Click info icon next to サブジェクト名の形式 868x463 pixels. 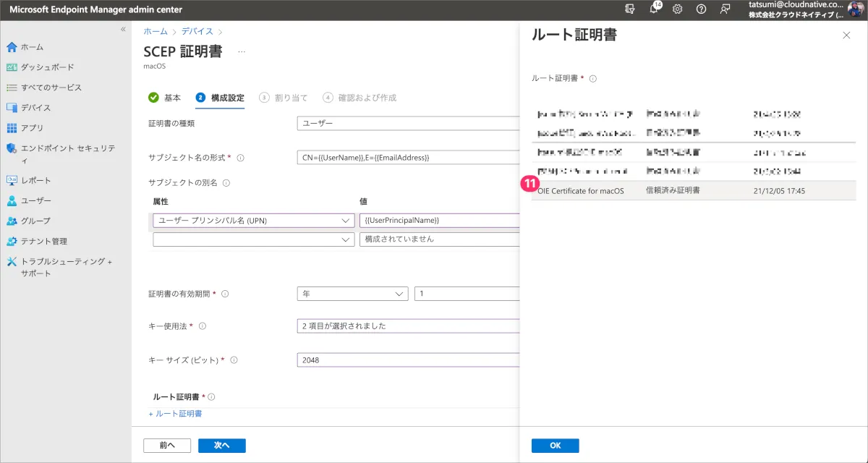click(x=241, y=158)
